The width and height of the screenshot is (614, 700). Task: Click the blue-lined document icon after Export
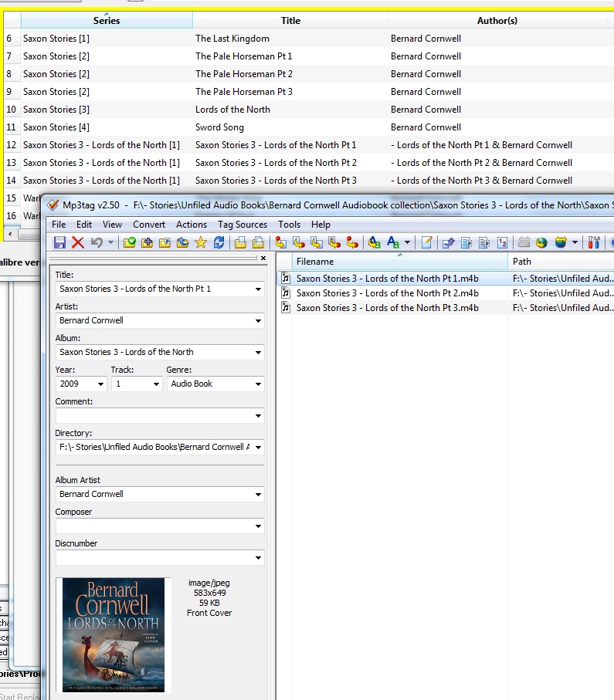tap(466, 242)
